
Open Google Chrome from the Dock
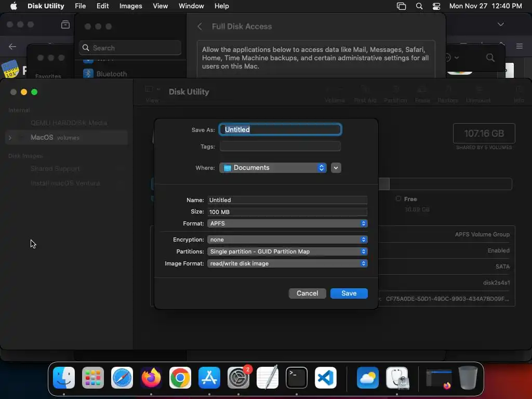pos(180,378)
